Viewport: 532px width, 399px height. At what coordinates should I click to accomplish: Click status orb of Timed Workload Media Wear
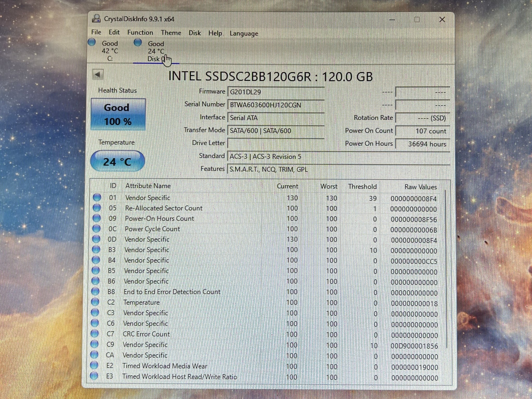coord(94,365)
